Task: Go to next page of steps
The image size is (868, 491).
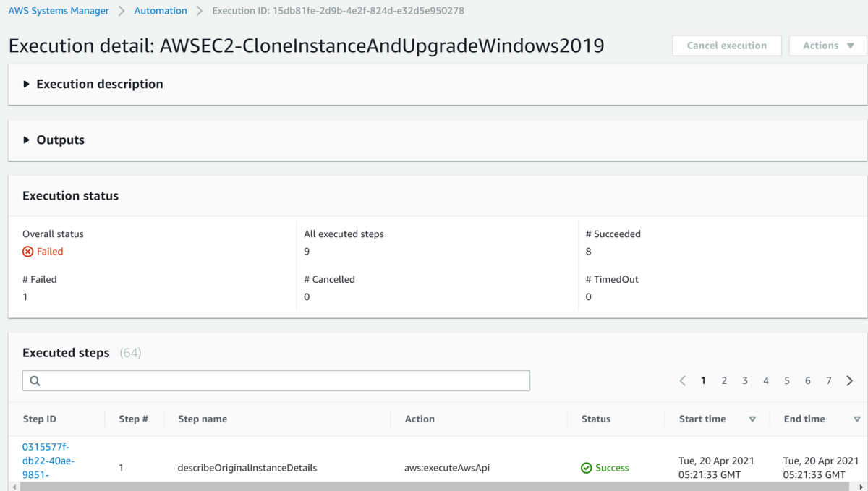Action: [850, 381]
